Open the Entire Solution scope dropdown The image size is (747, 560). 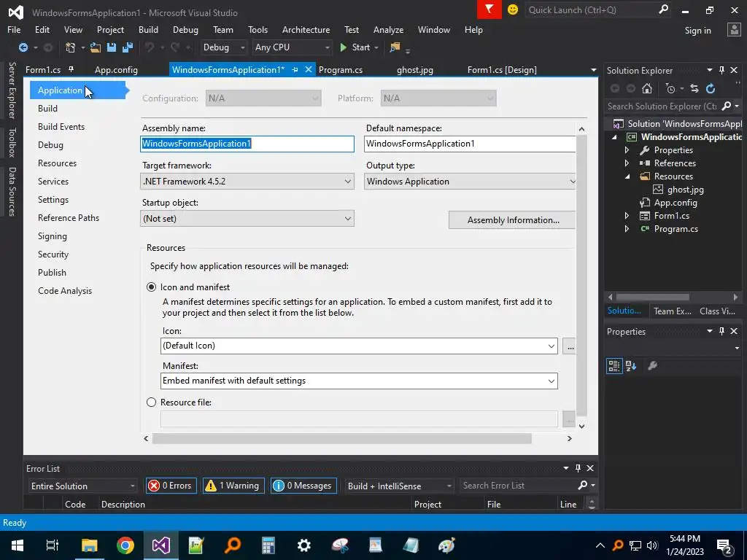[x=82, y=486]
